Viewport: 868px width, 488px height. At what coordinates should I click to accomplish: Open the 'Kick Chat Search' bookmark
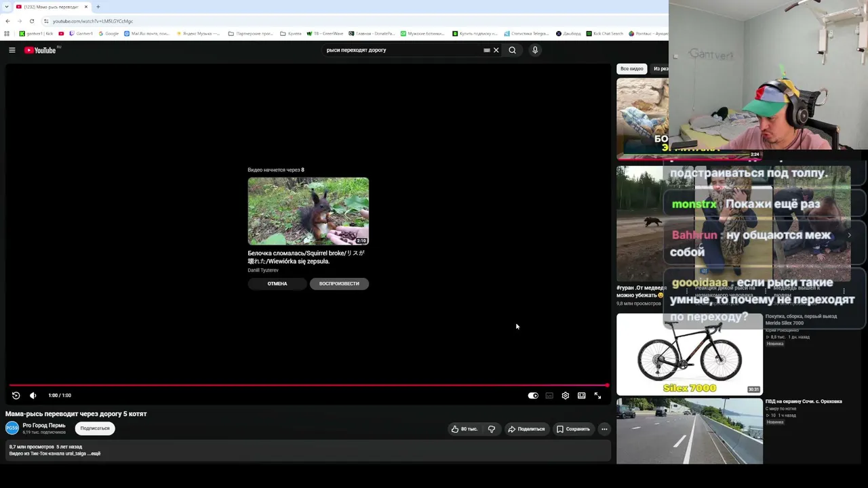pyautogui.click(x=605, y=33)
